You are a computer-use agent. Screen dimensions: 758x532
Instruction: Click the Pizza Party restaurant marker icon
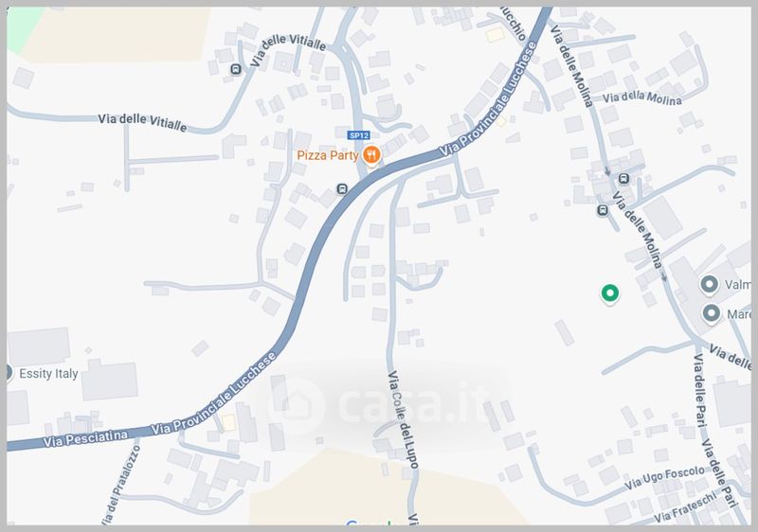[x=371, y=155]
